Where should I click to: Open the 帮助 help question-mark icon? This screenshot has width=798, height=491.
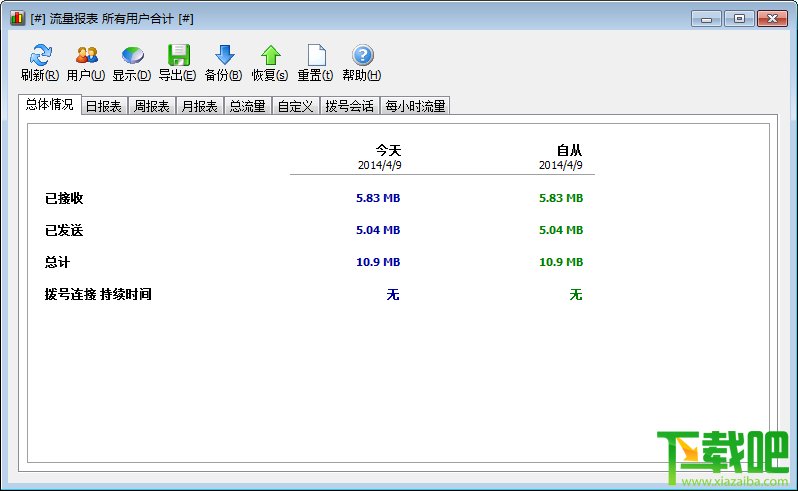362,55
